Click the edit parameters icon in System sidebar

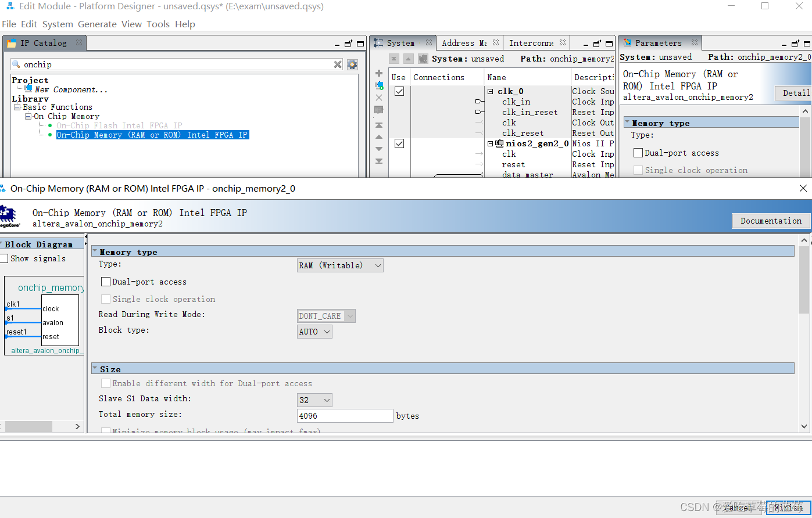tap(379, 110)
